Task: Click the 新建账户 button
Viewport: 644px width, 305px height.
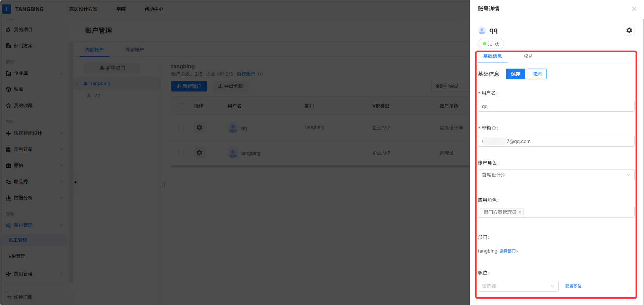Action: (x=189, y=86)
